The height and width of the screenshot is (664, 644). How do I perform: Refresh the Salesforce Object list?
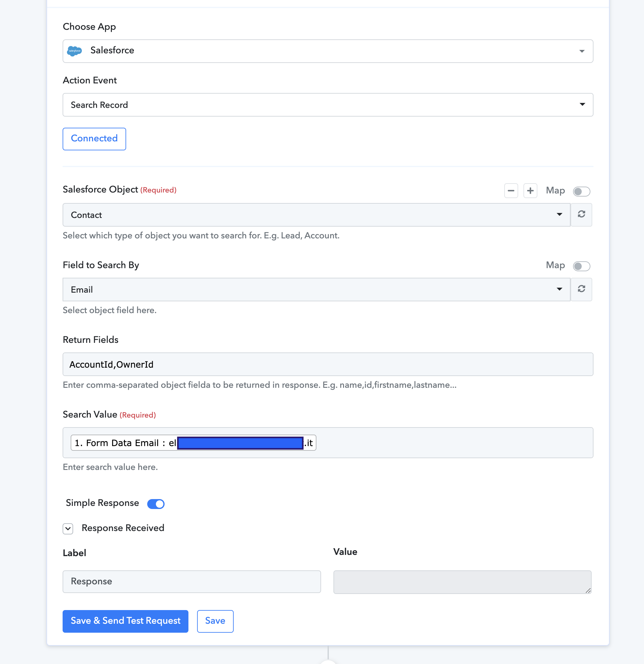tap(581, 215)
